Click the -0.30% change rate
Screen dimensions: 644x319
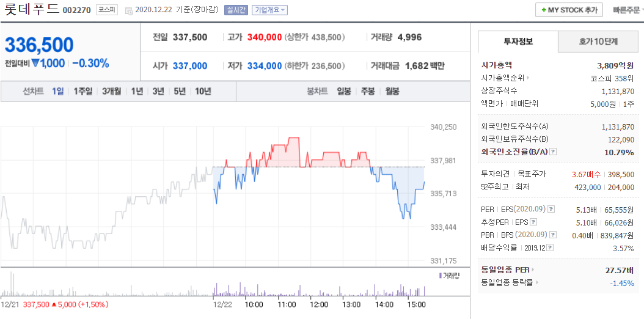(91, 63)
